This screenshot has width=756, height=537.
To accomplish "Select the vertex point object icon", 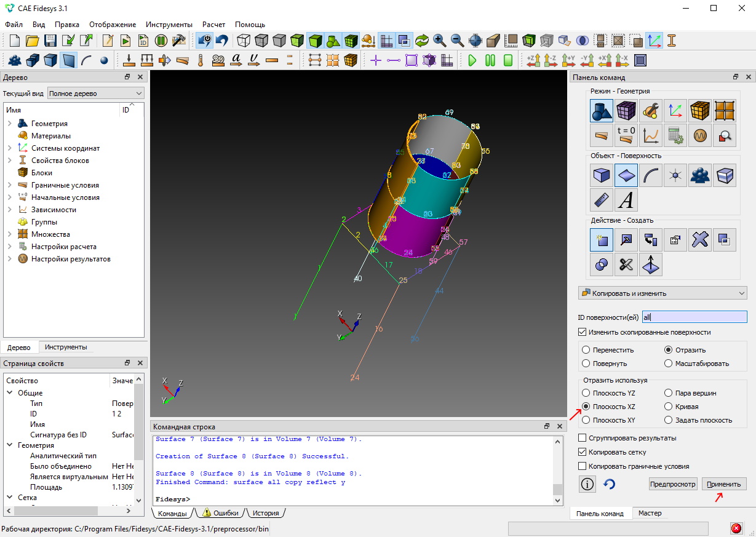I will click(675, 176).
